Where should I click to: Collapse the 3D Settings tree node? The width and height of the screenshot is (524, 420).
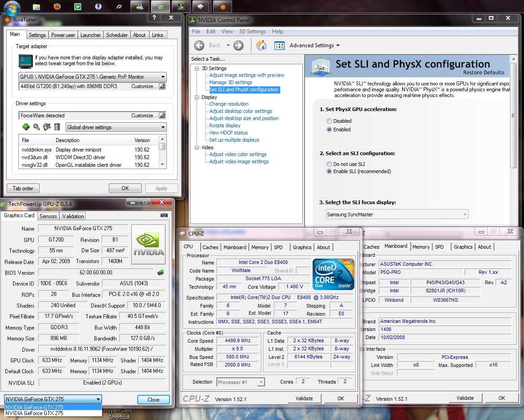[197, 68]
